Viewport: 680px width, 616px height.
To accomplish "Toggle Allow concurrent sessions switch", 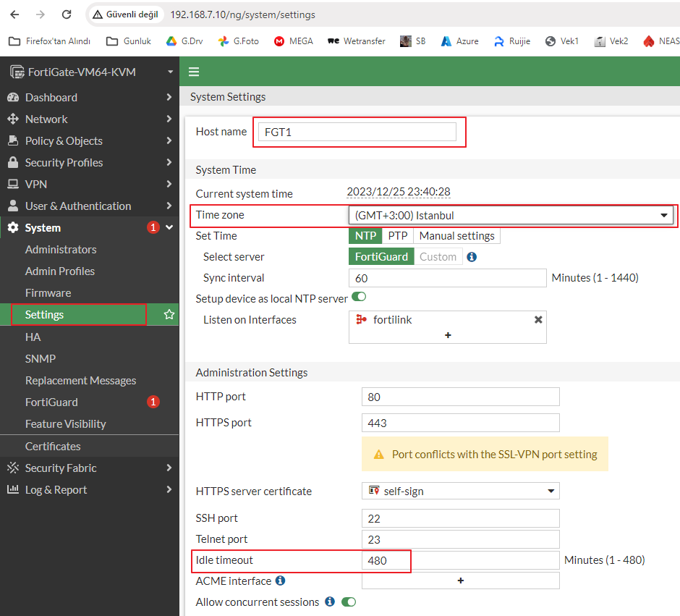I will click(349, 602).
